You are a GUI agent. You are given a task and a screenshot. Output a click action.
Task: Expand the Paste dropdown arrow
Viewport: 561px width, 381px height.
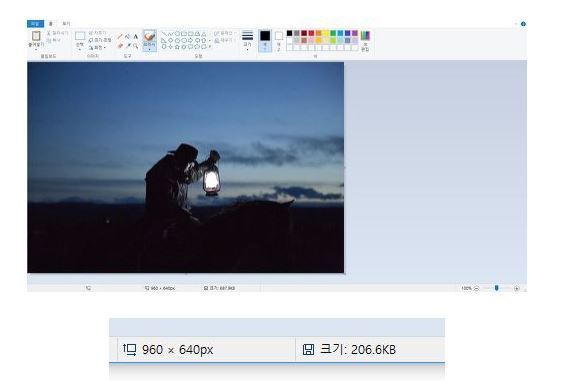(x=36, y=49)
